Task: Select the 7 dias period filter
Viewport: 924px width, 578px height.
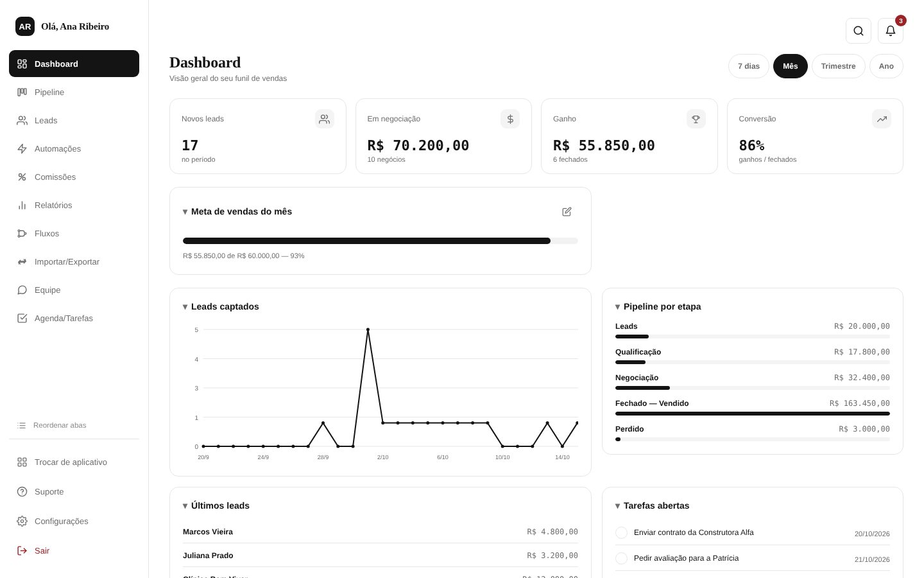Action: (749, 66)
